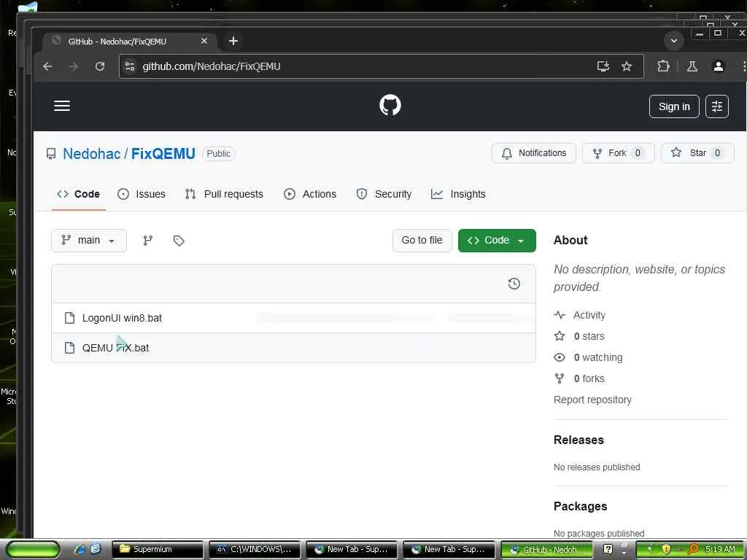Open the Nedohac owner link
This screenshot has height=560, width=747.
91,154
